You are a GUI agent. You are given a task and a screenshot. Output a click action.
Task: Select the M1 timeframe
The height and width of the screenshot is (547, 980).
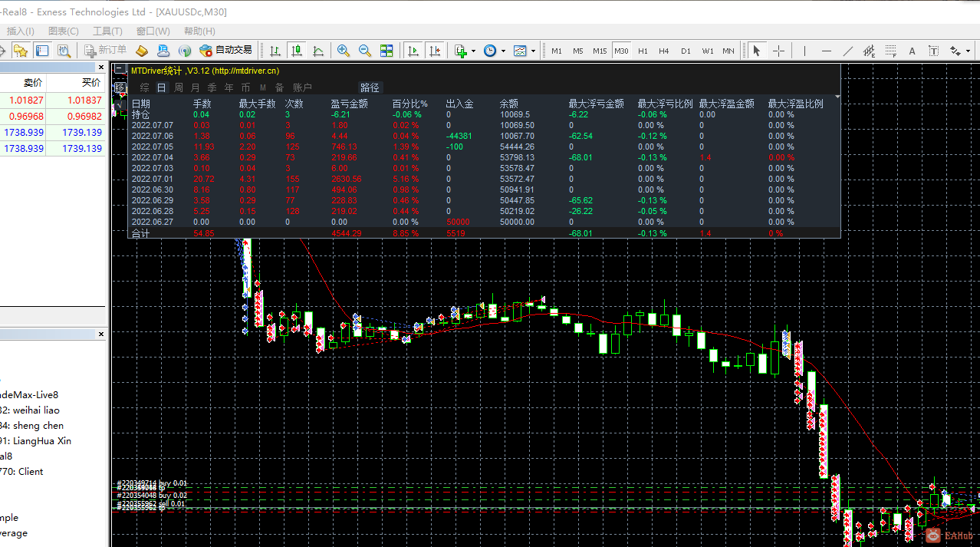click(x=557, y=51)
